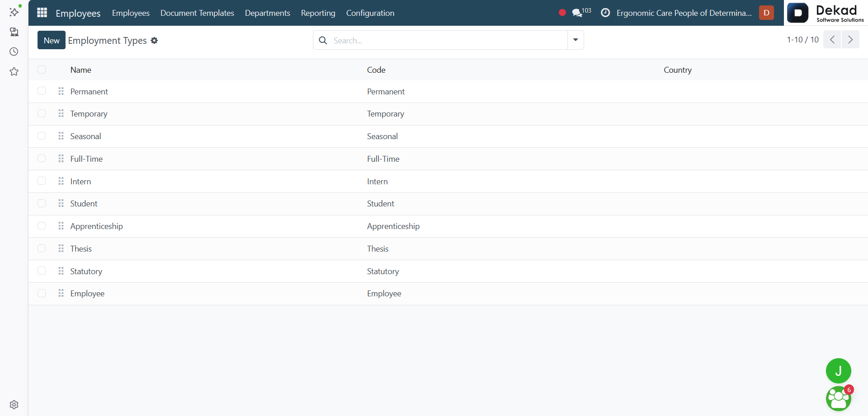
Task: Open the sidebar favorites star icon
Action: click(x=14, y=71)
